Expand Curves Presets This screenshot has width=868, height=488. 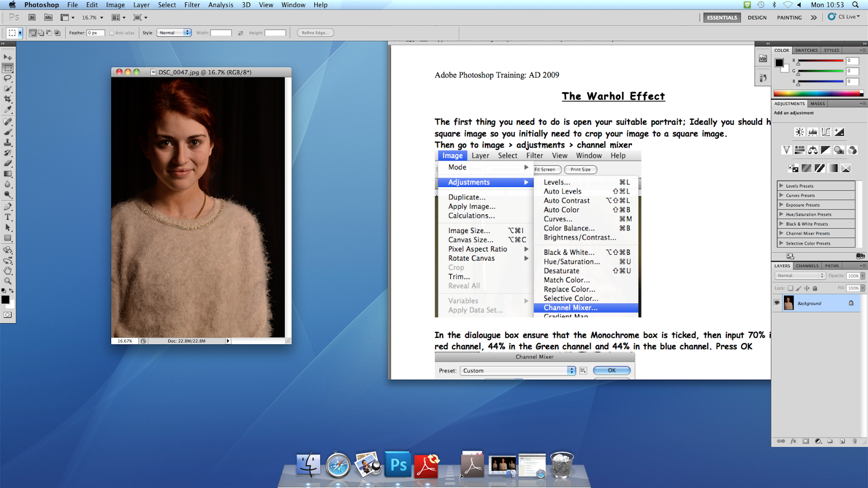click(x=781, y=195)
